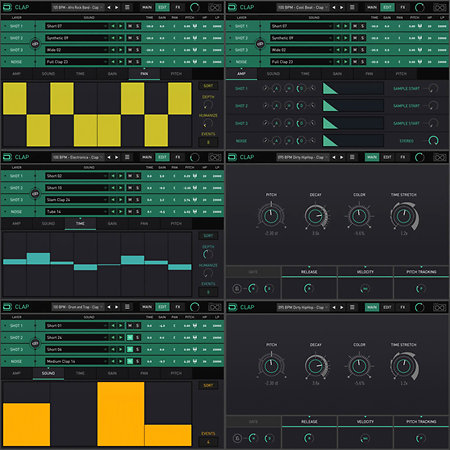
Task: Solo Short 01 layer in Drum and Trap window
Action: pos(137,326)
